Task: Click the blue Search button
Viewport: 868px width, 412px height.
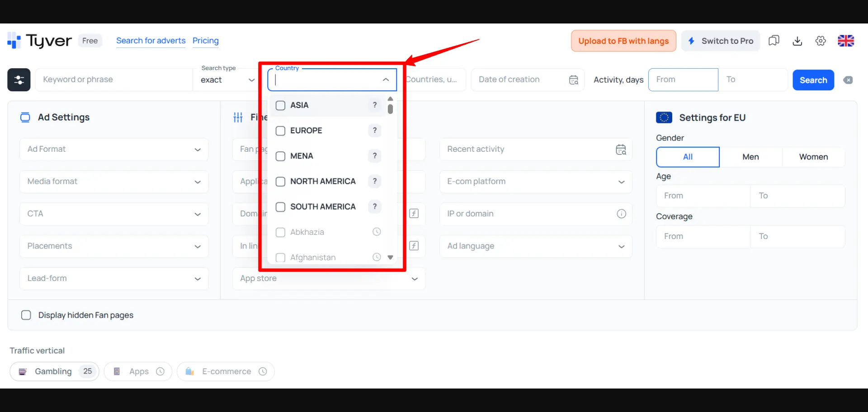Action: tap(813, 80)
